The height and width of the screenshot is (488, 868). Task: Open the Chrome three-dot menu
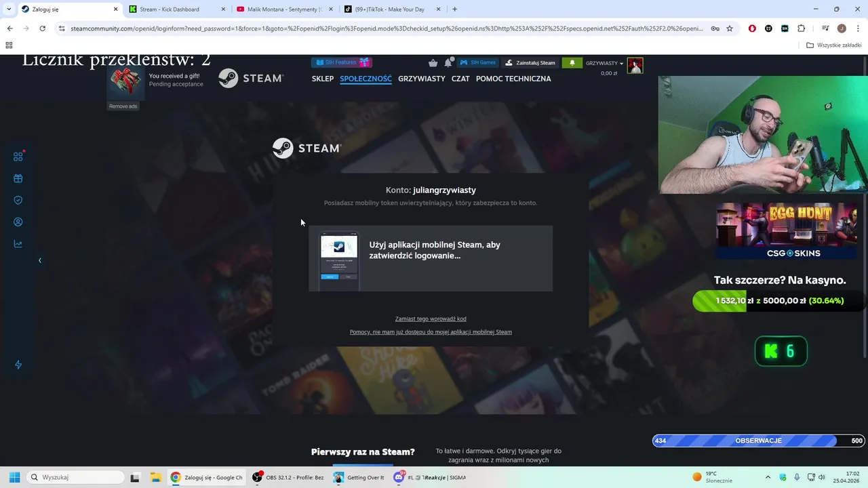click(858, 28)
